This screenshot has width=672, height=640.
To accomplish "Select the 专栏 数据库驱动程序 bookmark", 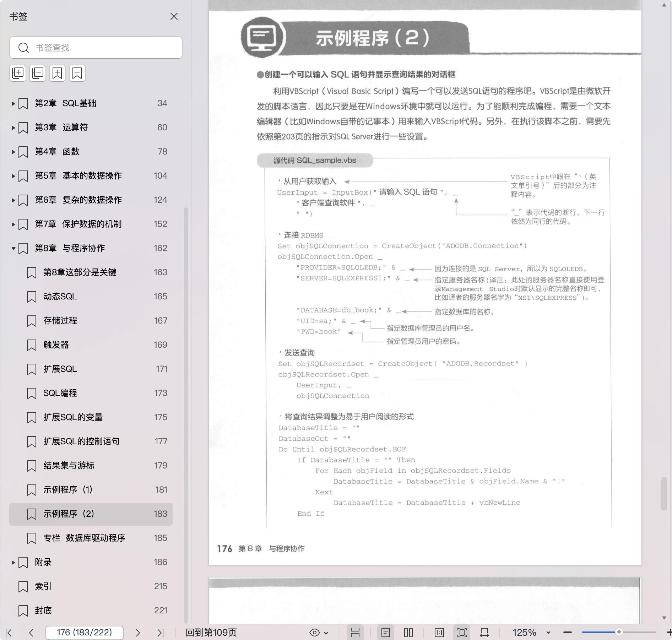I will [x=84, y=538].
